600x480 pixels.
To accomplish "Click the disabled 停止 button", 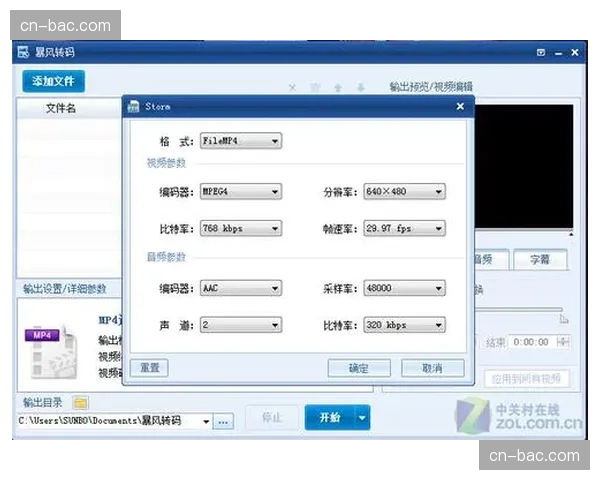I will pyautogui.click(x=272, y=417).
